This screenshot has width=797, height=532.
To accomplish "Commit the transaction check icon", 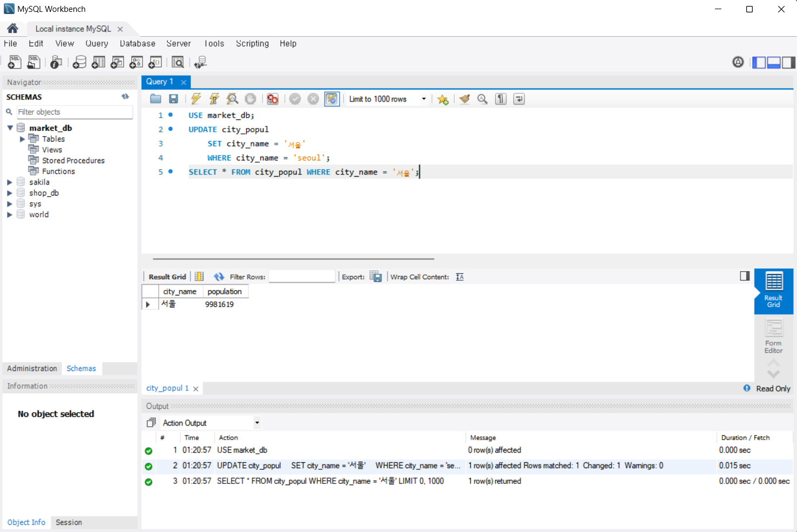I will pos(295,99).
